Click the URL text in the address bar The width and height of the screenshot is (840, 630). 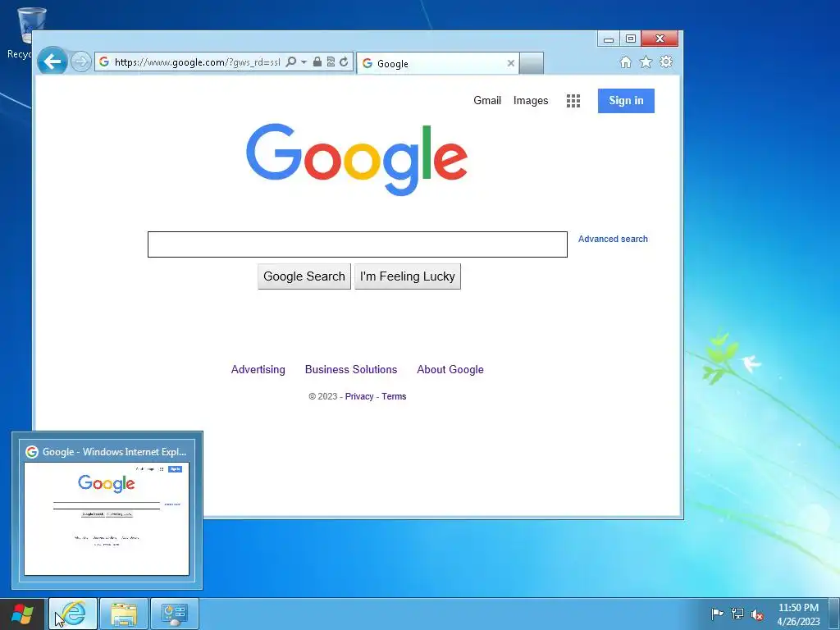197,62
